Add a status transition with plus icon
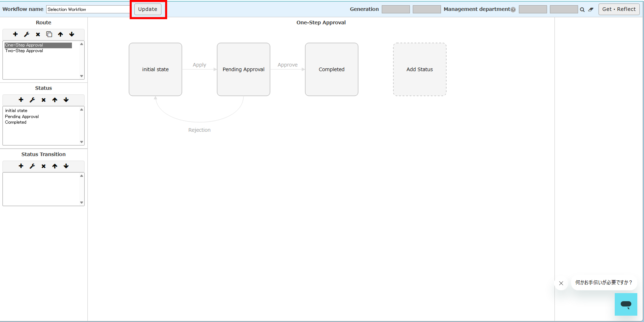644x322 pixels. coord(21,166)
